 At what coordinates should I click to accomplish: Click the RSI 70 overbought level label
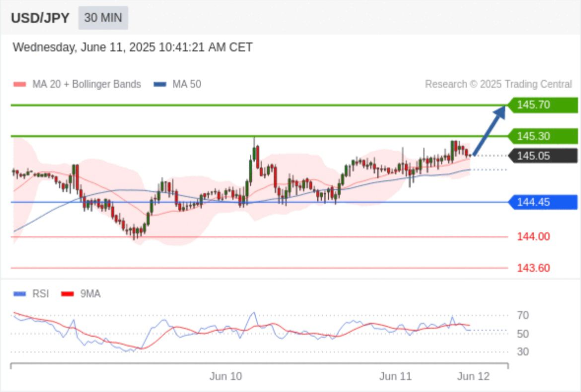point(522,315)
